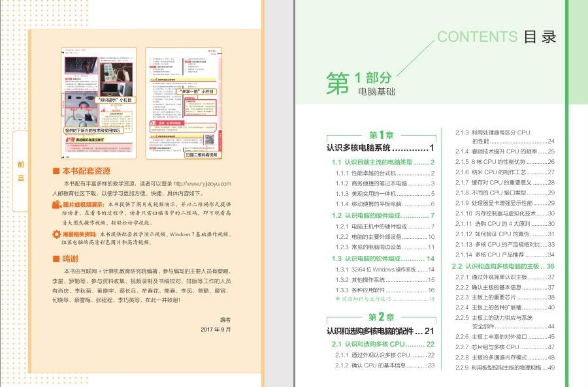Go to section 2.2 认识和选购多核电脑的主板

tap(503, 266)
